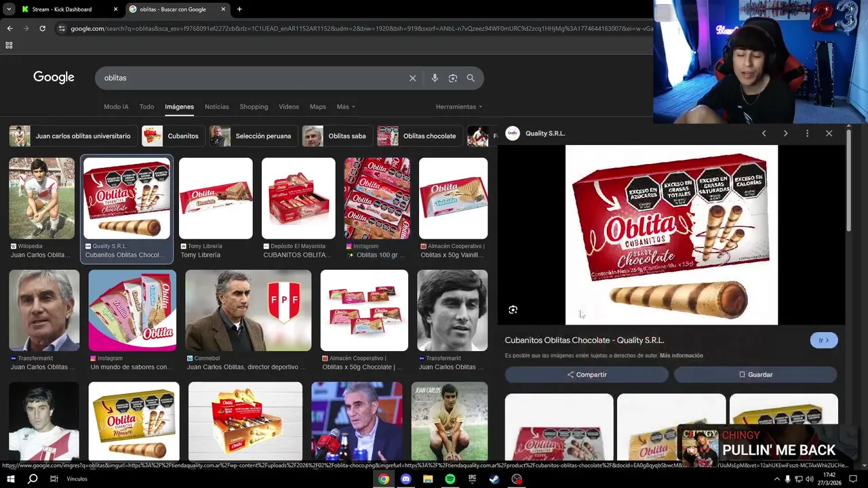
Task: Open volume control in system tray
Action: click(x=809, y=479)
